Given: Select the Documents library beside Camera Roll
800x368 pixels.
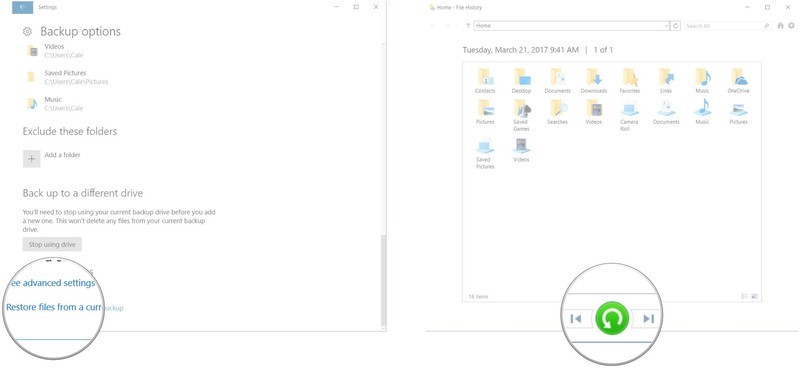Looking at the screenshot, I should [x=666, y=112].
